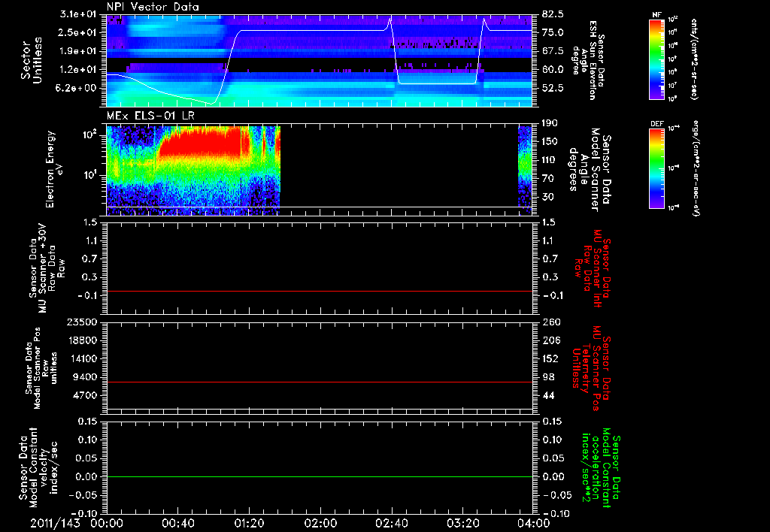Click the '2011/143' date label
Viewport: 770px width, 532px height.
[55, 523]
